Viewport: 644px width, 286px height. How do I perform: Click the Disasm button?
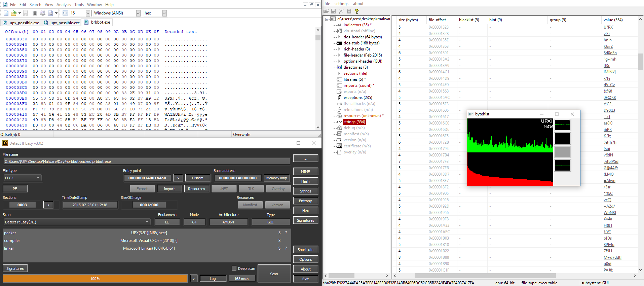point(197,178)
